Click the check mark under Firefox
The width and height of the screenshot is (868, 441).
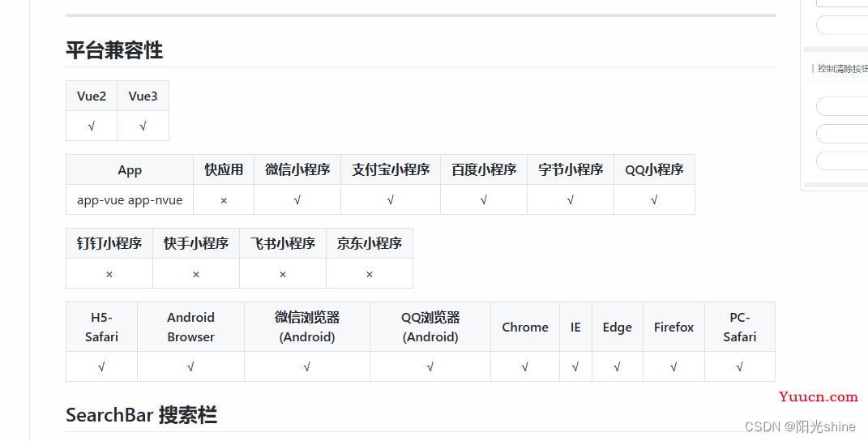coord(673,366)
